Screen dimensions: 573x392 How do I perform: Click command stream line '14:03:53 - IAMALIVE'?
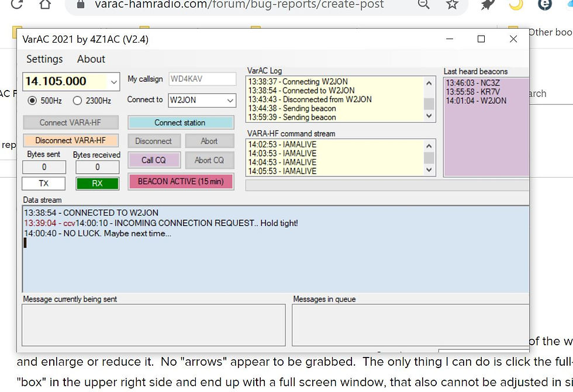(x=282, y=153)
